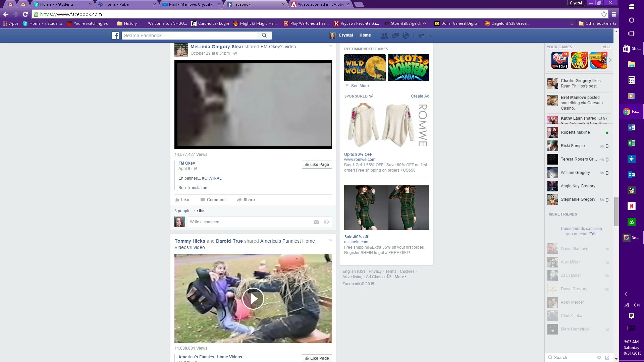644x362 pixels.
Task: Click the Facebook logo icon
Action: tap(115, 36)
